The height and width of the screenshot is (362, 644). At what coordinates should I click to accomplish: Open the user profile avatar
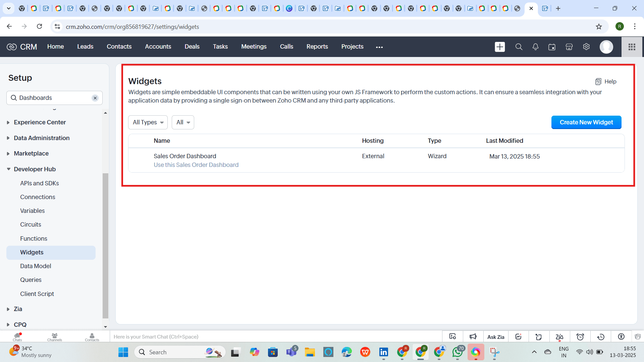[606, 47]
